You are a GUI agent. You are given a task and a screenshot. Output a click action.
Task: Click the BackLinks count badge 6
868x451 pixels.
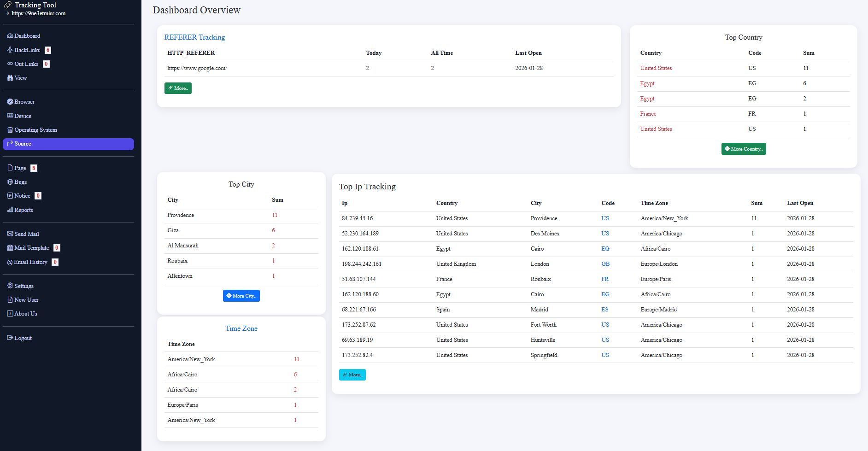pyautogui.click(x=48, y=50)
